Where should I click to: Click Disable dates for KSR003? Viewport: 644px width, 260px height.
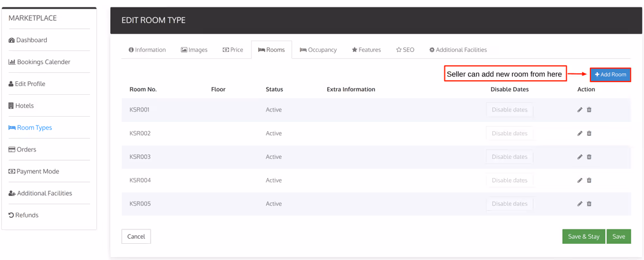[x=510, y=157]
